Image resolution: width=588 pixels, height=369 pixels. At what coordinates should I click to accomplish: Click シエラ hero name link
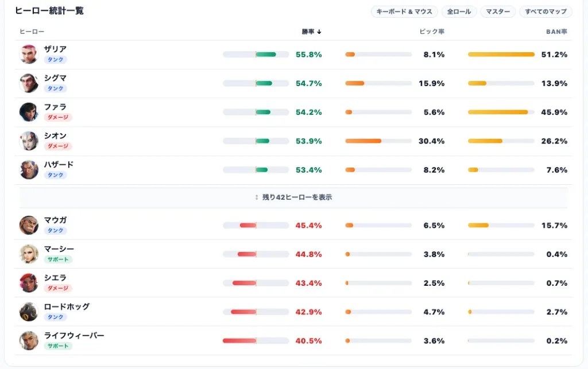point(55,278)
